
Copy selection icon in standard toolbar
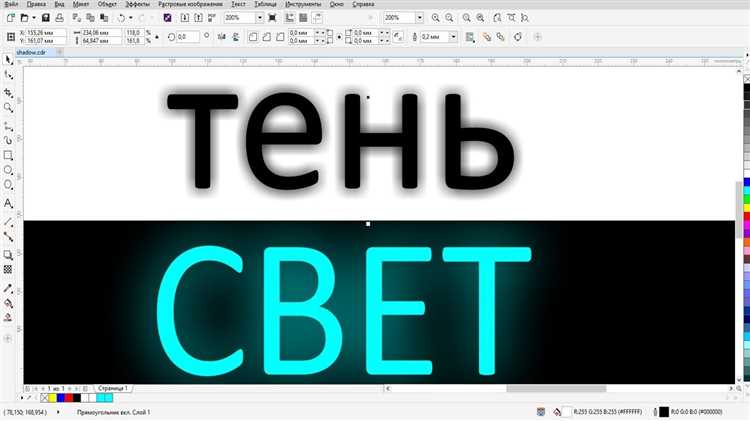[x=90, y=18]
